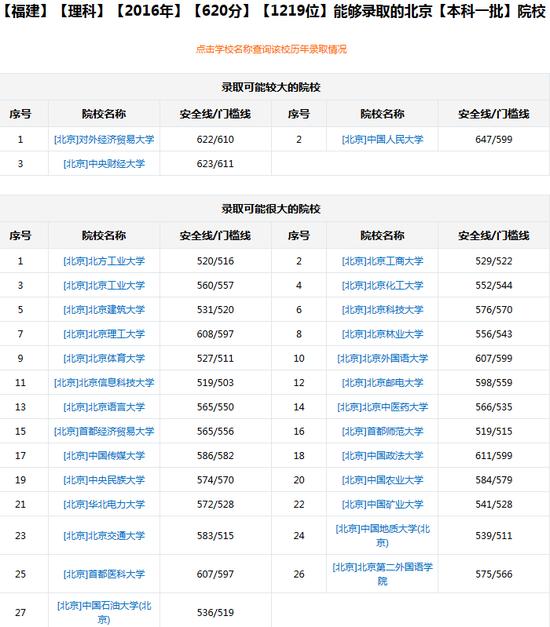Select the score value 566/535

point(494,407)
